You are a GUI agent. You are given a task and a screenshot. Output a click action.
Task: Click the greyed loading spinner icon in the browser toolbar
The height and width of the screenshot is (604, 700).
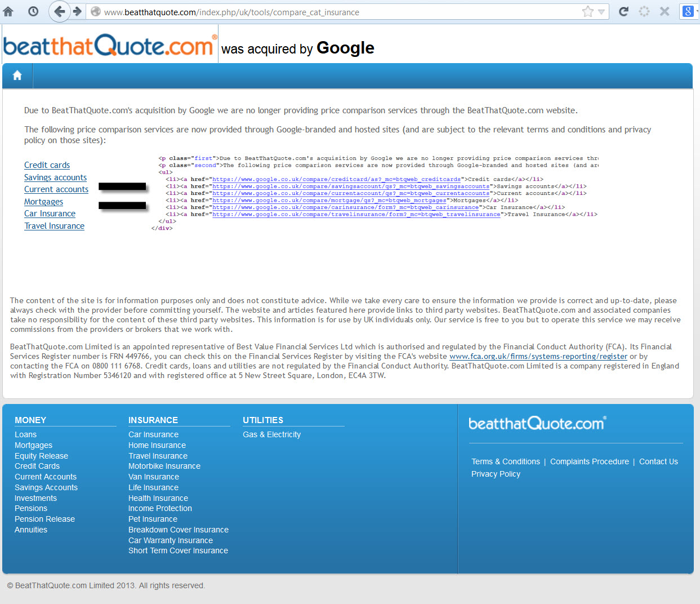(644, 11)
